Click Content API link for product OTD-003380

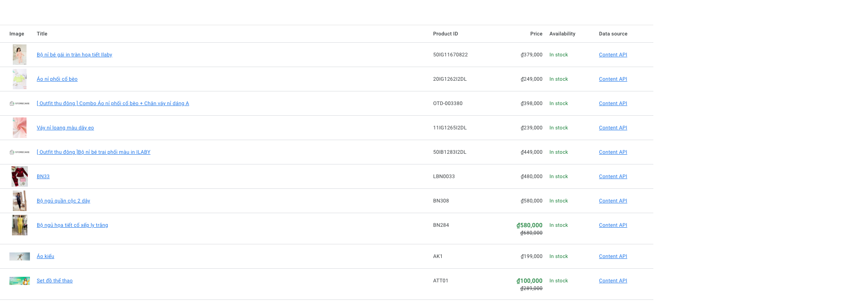point(613,103)
